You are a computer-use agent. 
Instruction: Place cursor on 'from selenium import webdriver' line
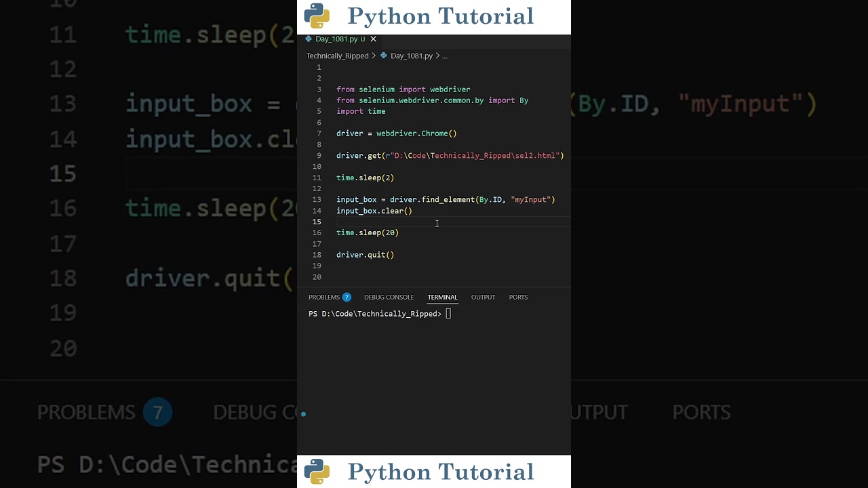403,89
